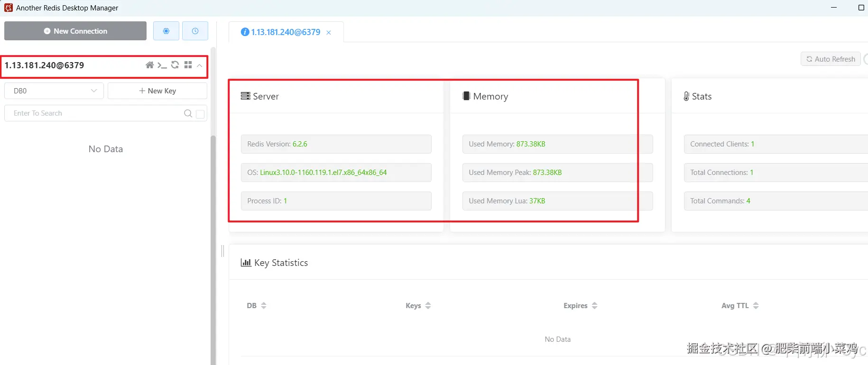Collapse the 1.13.181.240@6379 connection

200,65
